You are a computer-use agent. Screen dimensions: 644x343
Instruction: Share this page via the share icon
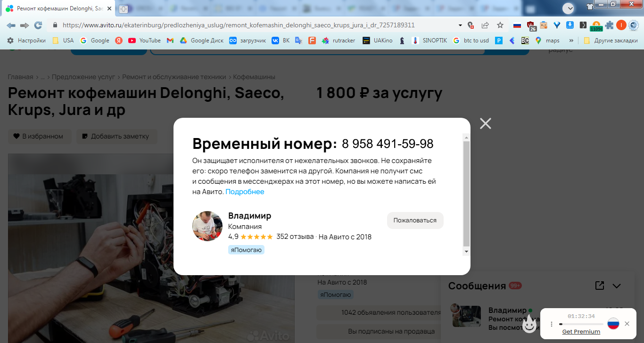[485, 25]
